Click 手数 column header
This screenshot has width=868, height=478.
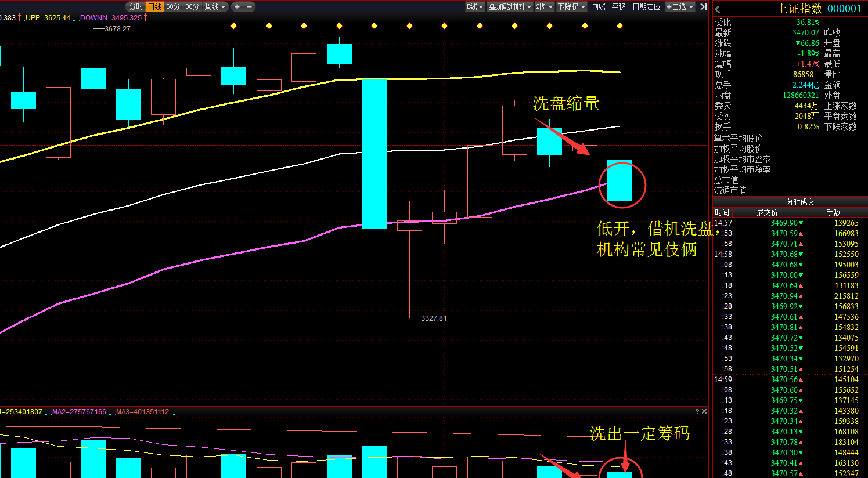[833, 212]
